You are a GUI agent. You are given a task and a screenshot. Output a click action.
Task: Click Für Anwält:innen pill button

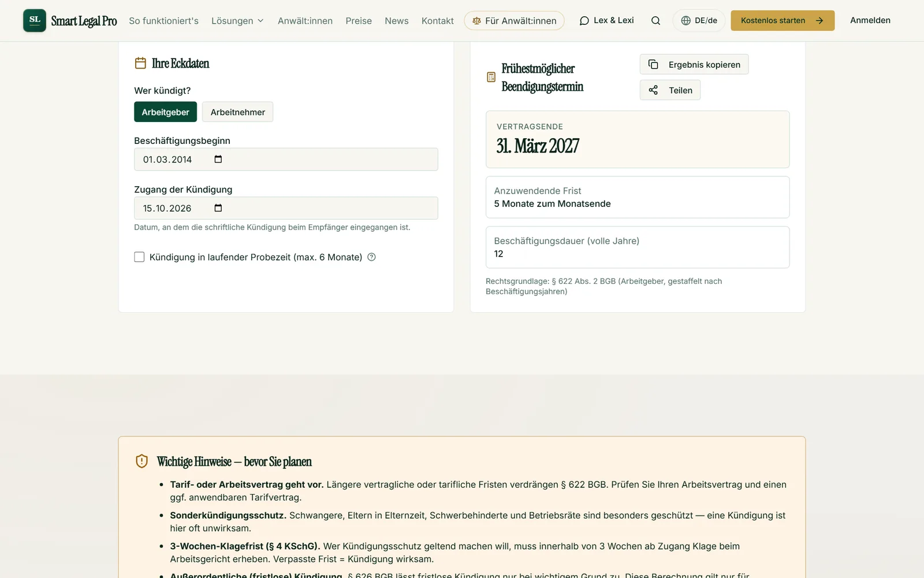(x=514, y=21)
